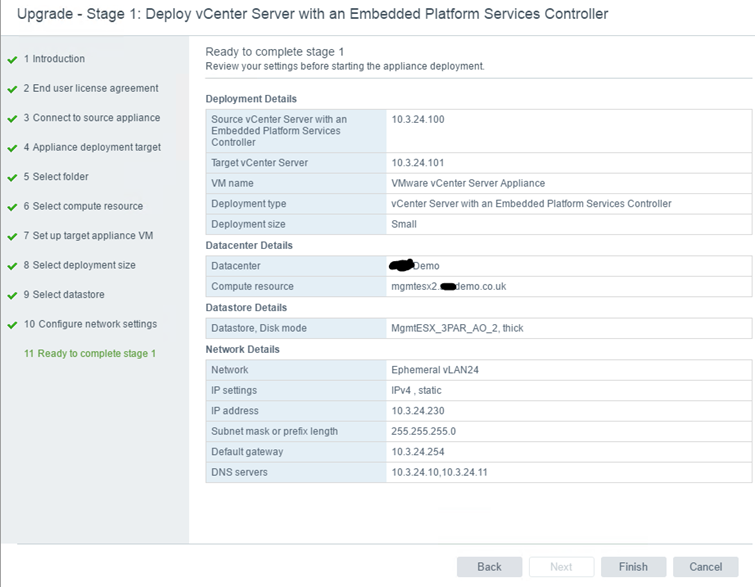Click the disabled Next button
The width and height of the screenshot is (755, 587).
click(561, 567)
